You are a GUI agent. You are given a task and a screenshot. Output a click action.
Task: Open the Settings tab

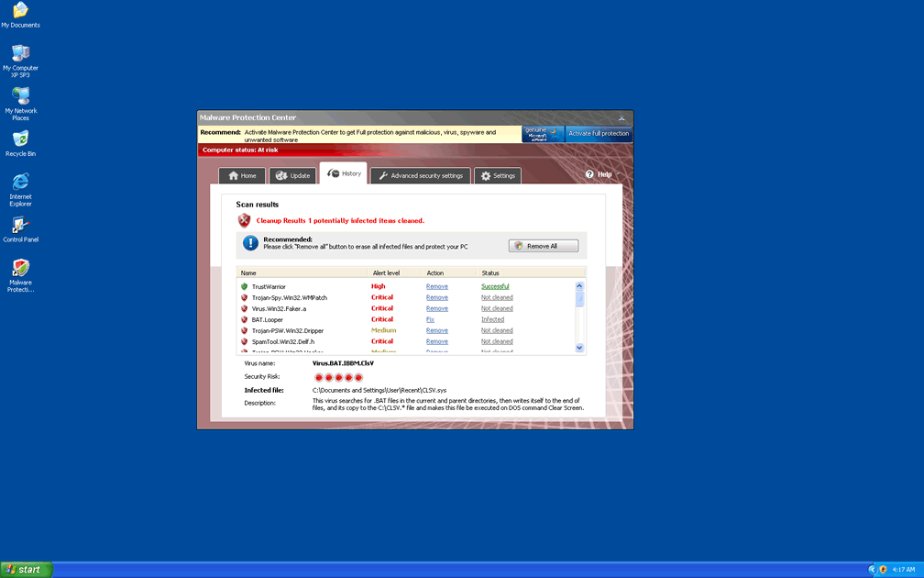click(498, 175)
